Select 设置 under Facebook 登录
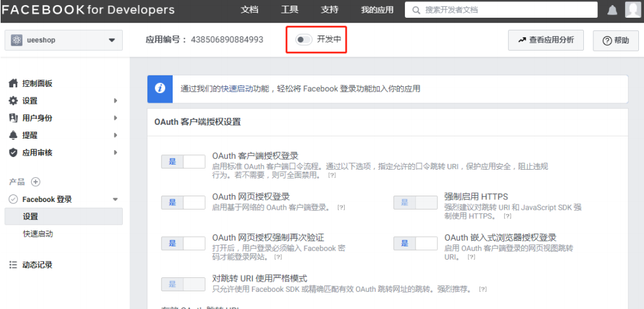644x309 pixels. click(x=64, y=217)
